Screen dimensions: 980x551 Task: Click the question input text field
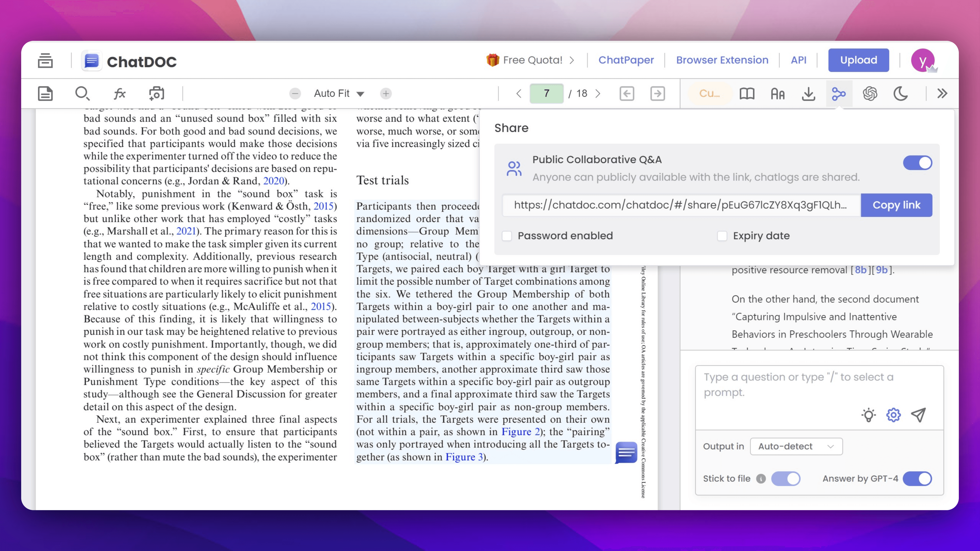pyautogui.click(x=799, y=385)
